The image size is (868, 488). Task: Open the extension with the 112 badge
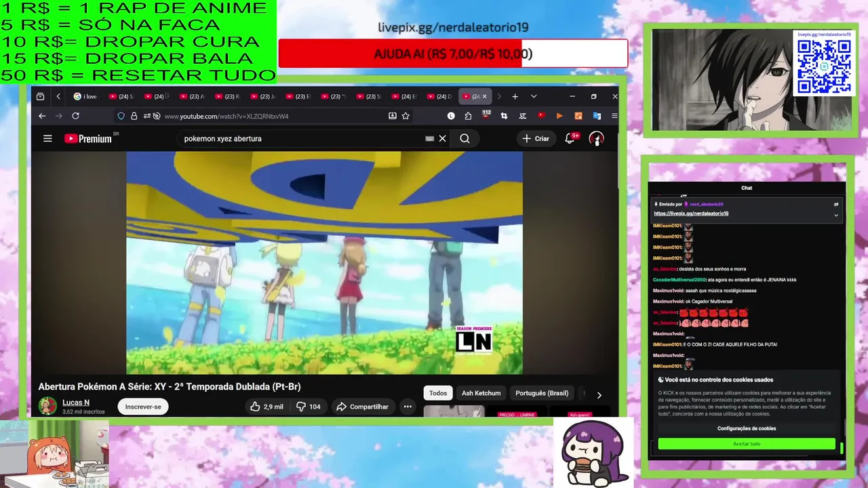[486, 115]
